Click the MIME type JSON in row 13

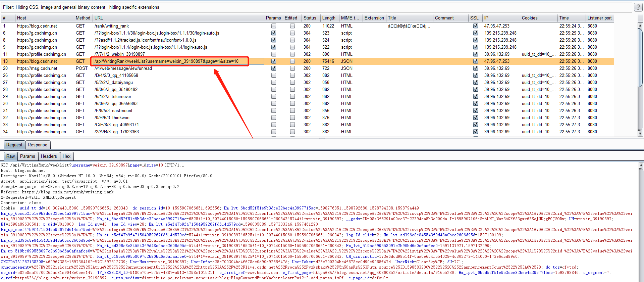(x=346, y=61)
